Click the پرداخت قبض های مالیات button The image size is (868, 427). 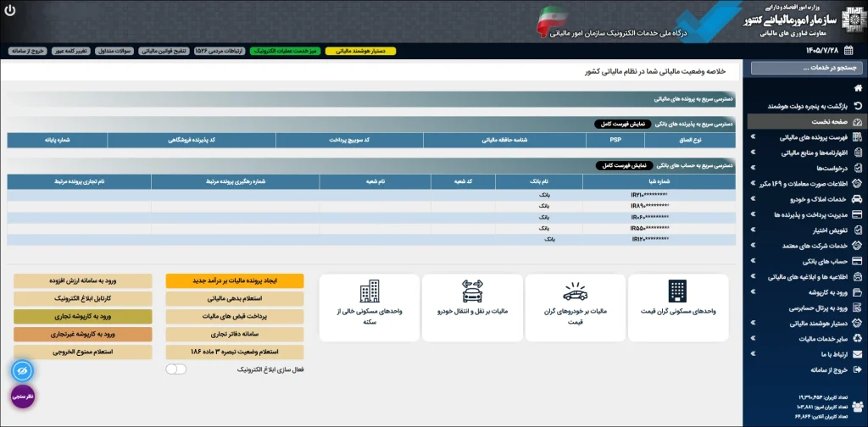[235, 316]
